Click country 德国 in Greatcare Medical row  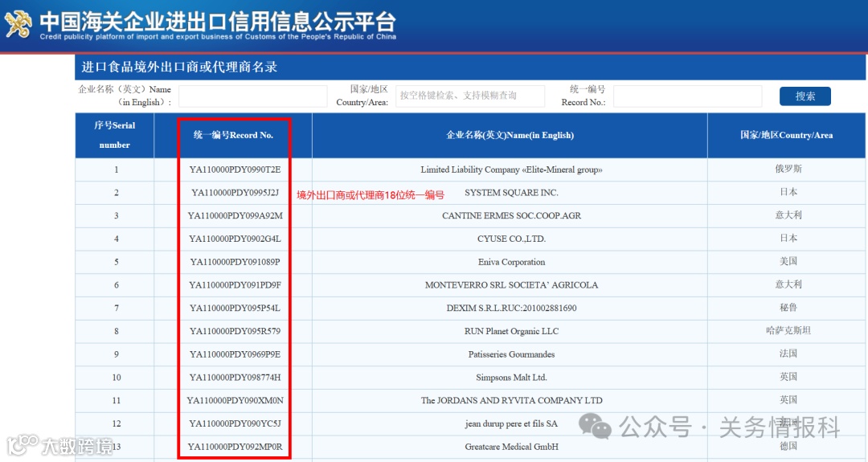[788, 446]
